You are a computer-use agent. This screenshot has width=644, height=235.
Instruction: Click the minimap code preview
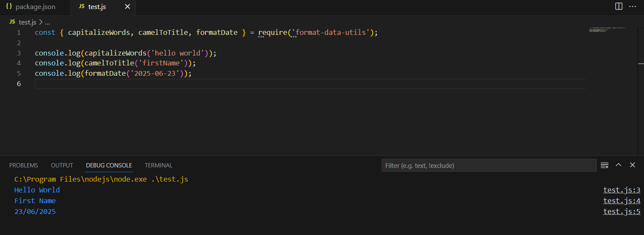(607, 30)
